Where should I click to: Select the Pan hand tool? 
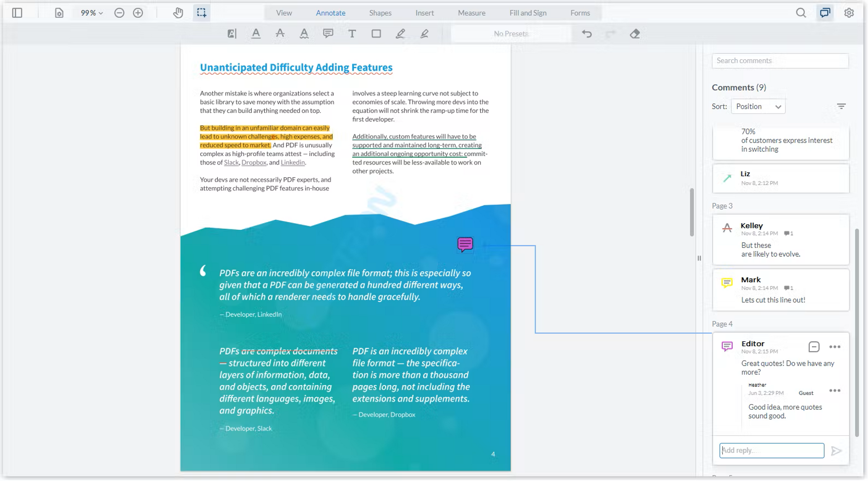pos(178,13)
